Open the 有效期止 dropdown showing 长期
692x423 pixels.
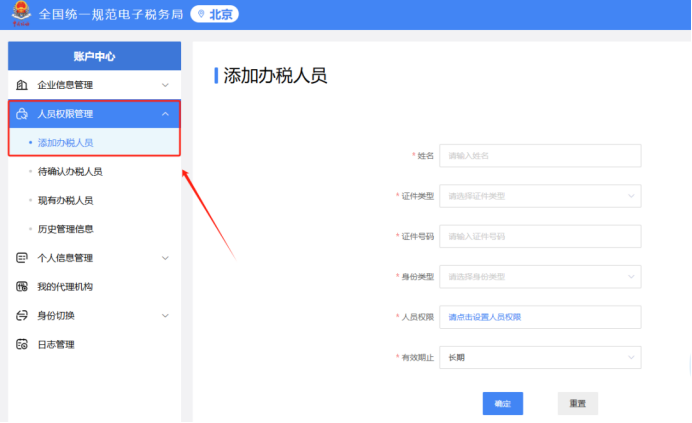pos(540,358)
